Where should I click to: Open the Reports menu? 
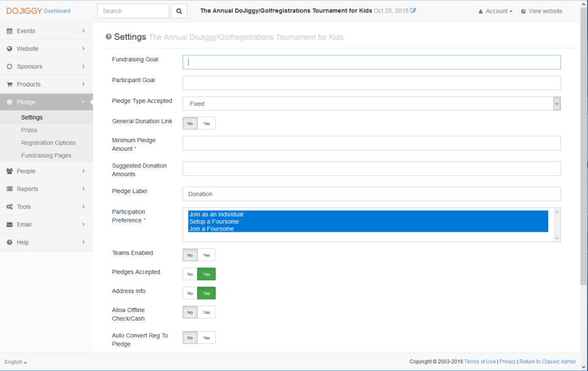47,189
